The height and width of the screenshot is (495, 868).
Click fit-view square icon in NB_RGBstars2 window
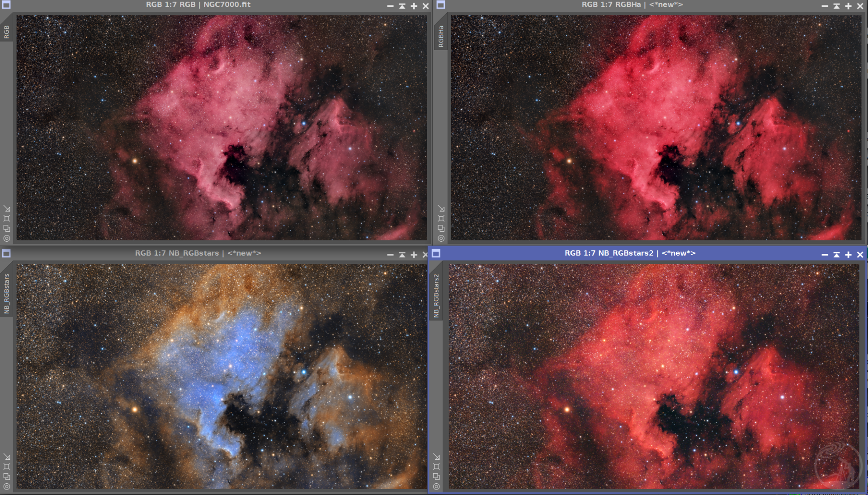click(x=436, y=467)
